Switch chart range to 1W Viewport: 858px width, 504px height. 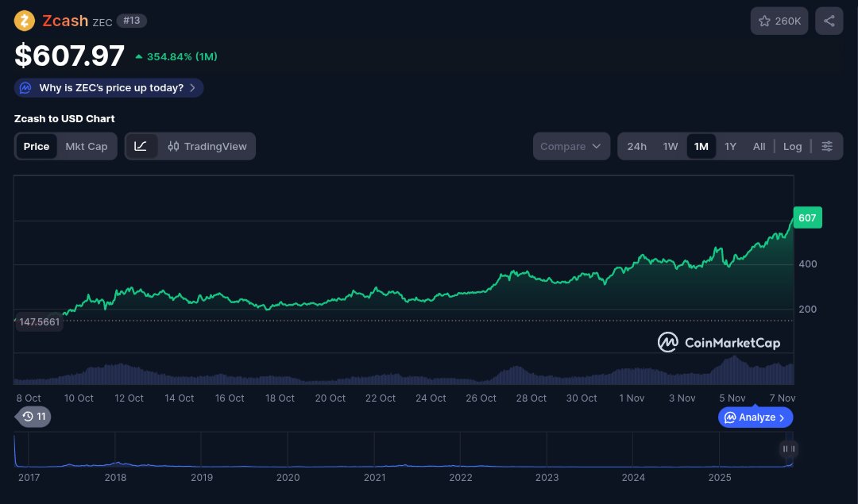(x=671, y=147)
